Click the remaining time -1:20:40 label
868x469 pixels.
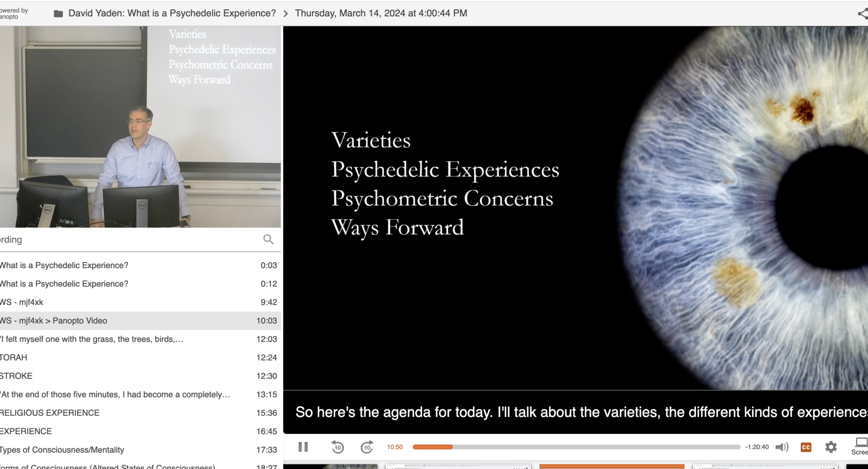click(757, 447)
